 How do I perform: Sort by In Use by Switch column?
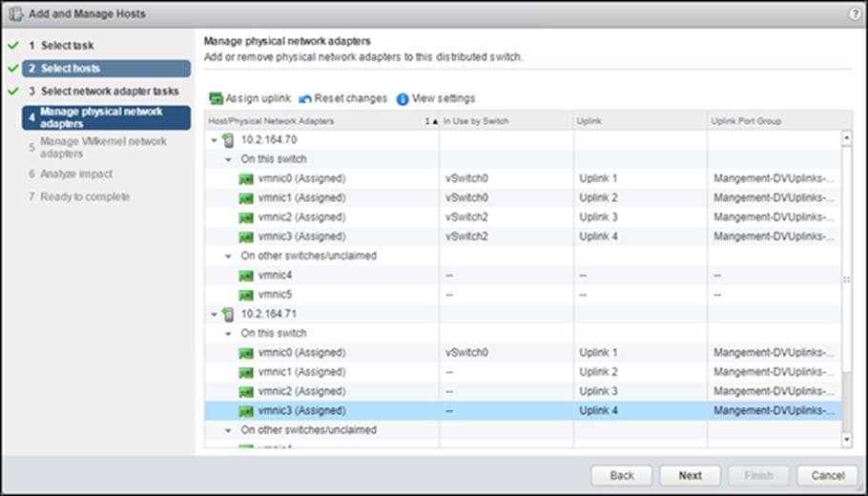[x=506, y=121]
